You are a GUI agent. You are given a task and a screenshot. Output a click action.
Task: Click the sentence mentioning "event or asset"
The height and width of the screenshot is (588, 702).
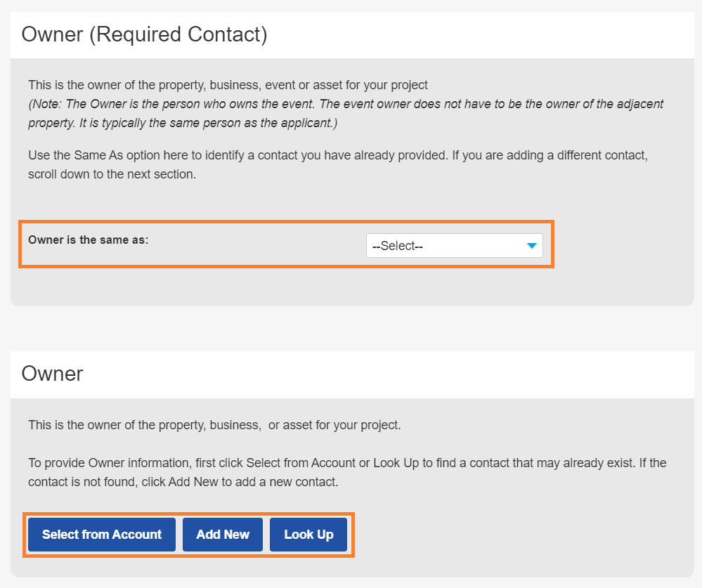point(228,85)
